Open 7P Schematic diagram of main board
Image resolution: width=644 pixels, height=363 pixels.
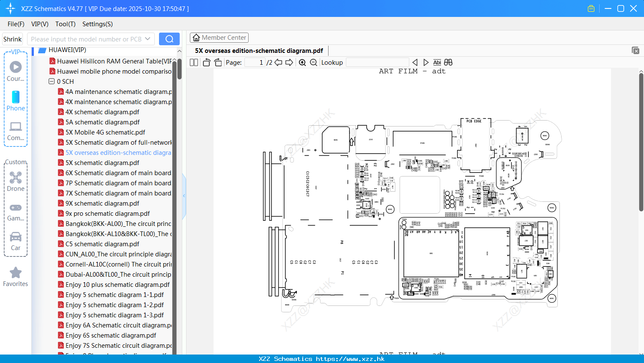118,183
